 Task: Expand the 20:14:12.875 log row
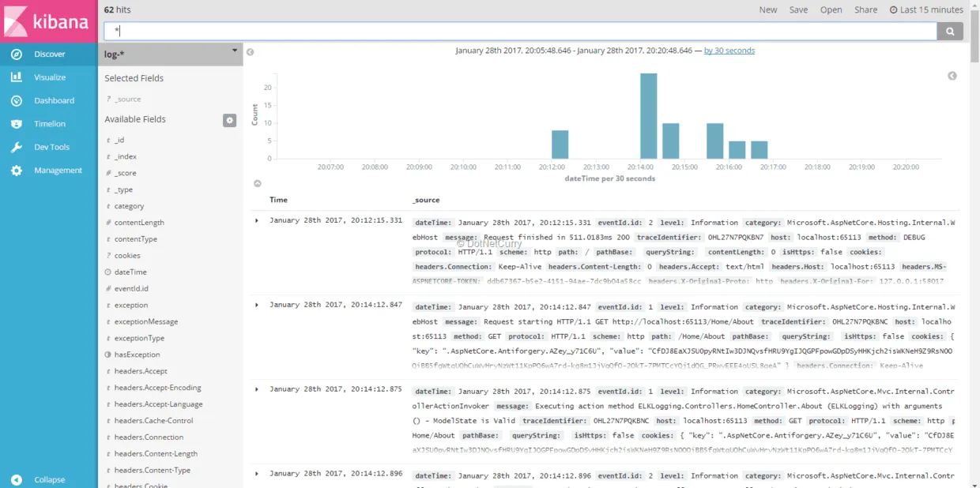coord(257,389)
